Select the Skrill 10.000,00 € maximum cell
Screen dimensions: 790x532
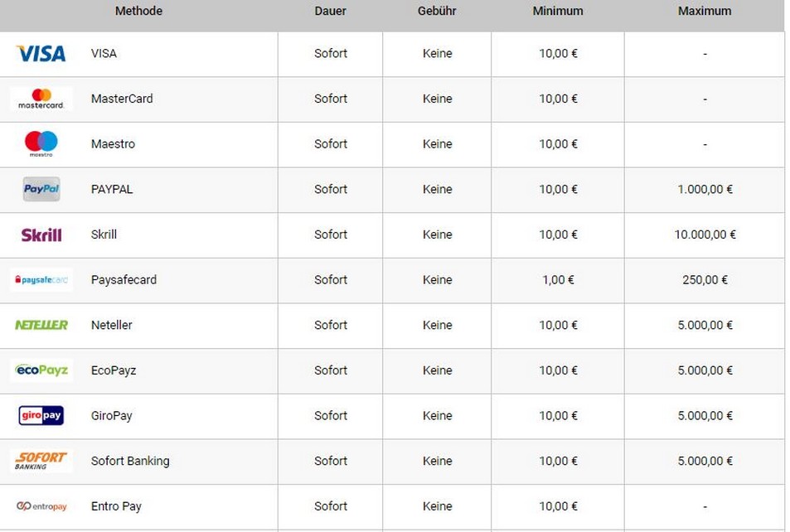[705, 235]
